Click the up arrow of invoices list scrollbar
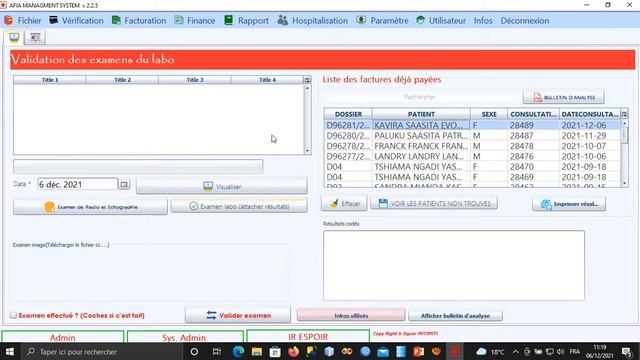The width and height of the screenshot is (640, 360). (624, 123)
